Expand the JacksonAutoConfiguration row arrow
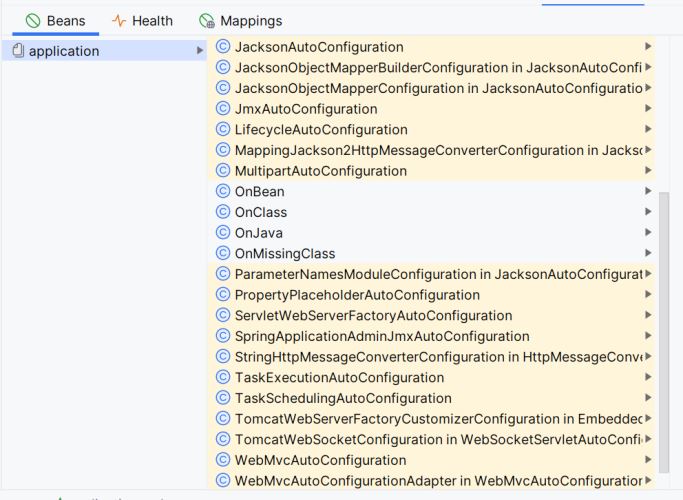Viewport: 683px width, 500px height. [x=648, y=46]
